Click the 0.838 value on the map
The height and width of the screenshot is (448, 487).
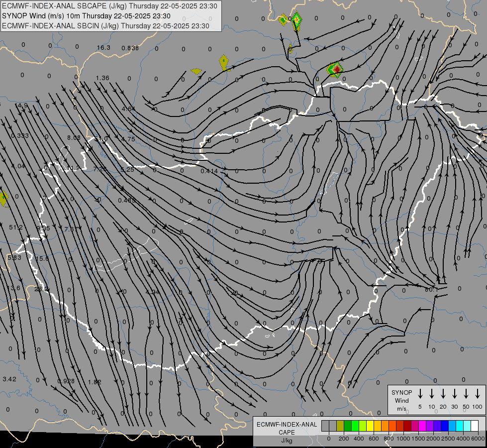coord(130,48)
